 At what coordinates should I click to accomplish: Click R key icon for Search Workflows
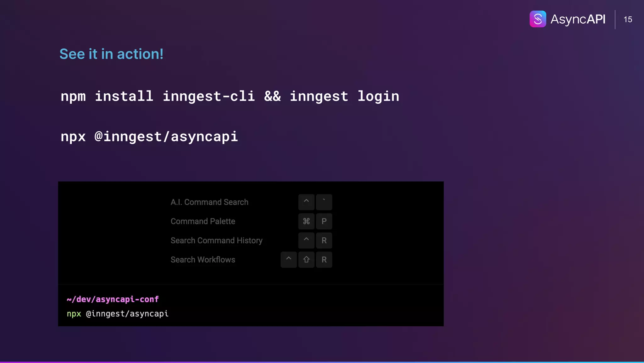pos(324,260)
